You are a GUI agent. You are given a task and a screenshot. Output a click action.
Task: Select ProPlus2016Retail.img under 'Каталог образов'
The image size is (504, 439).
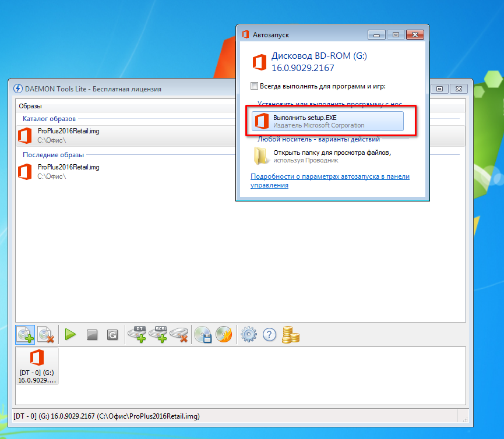(68, 135)
